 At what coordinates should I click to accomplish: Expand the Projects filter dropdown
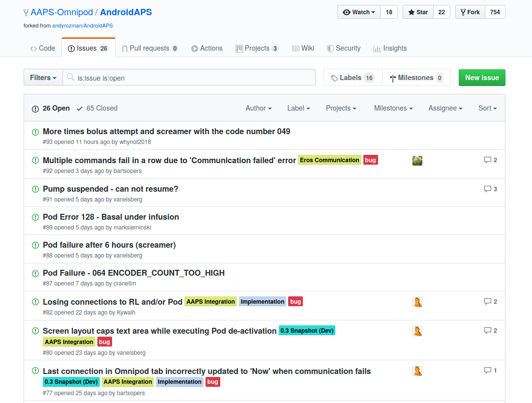click(x=341, y=108)
